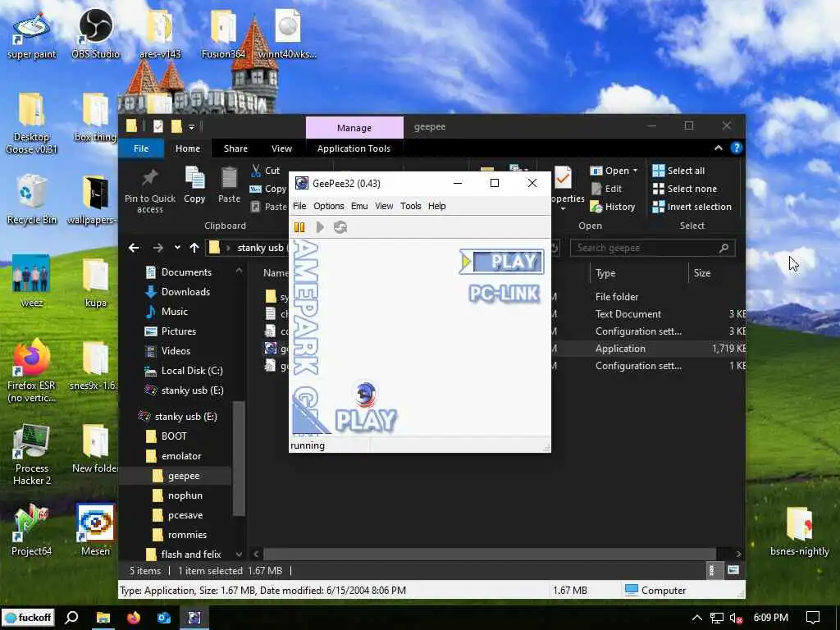The image size is (840, 630).
Task: Open the super paint desktop shortcut
Action: (31, 33)
